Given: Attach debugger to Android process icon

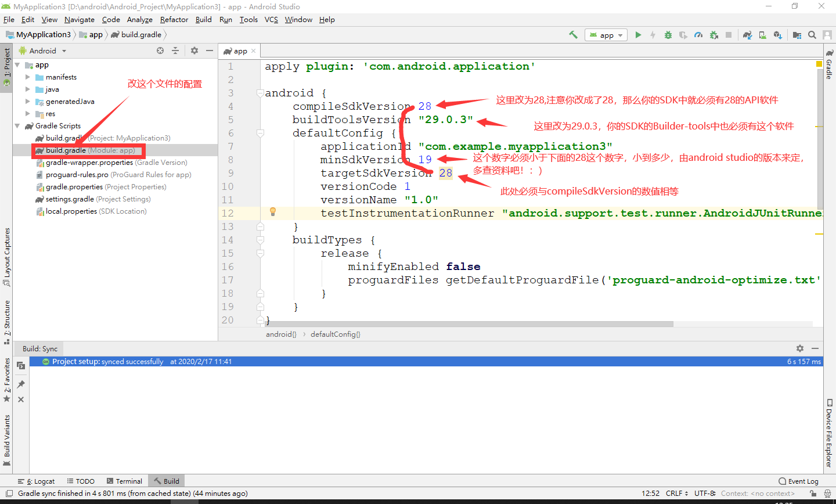Looking at the screenshot, I should (714, 35).
